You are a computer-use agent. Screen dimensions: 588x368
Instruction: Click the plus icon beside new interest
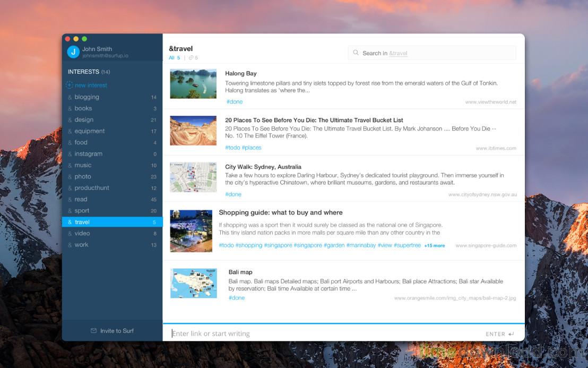tap(70, 85)
